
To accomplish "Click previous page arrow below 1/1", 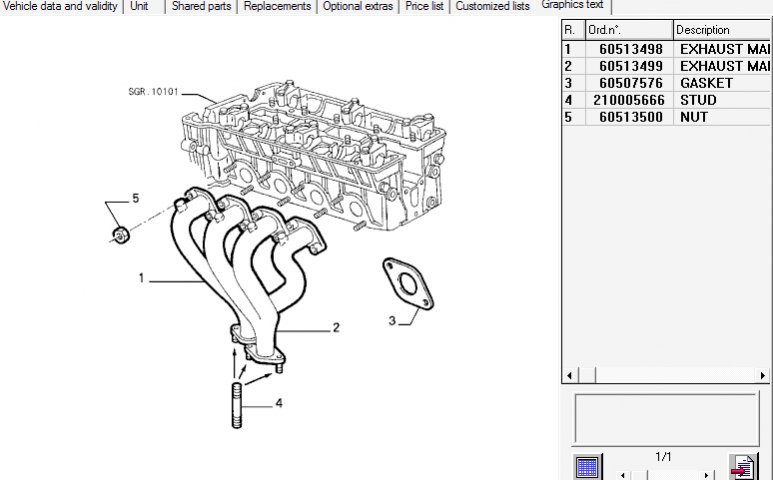I will tap(621, 475).
